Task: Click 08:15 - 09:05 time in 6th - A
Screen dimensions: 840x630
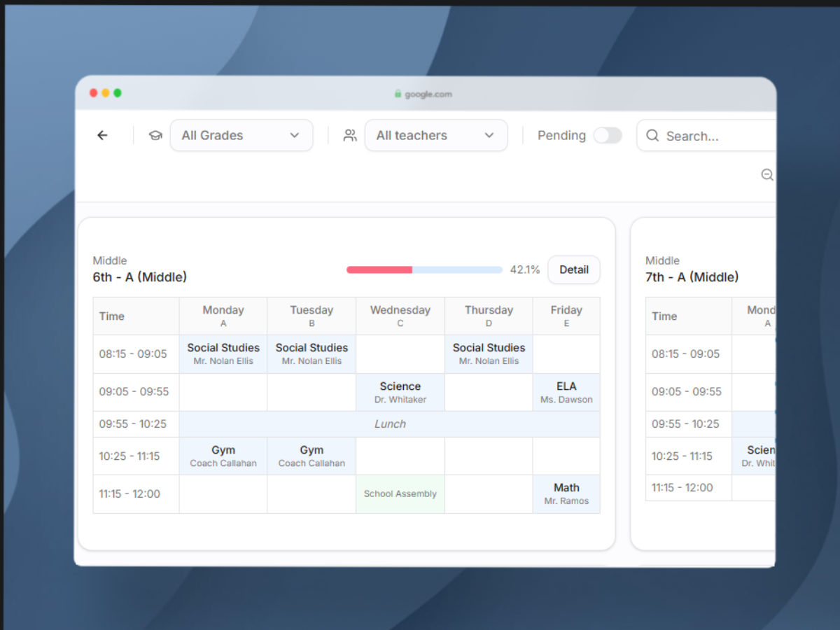Action: tap(133, 354)
